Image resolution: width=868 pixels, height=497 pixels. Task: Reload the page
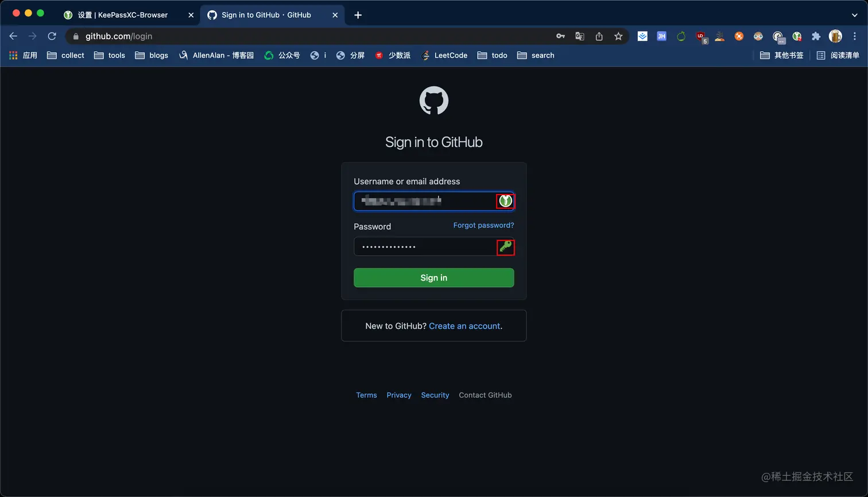[x=52, y=36]
